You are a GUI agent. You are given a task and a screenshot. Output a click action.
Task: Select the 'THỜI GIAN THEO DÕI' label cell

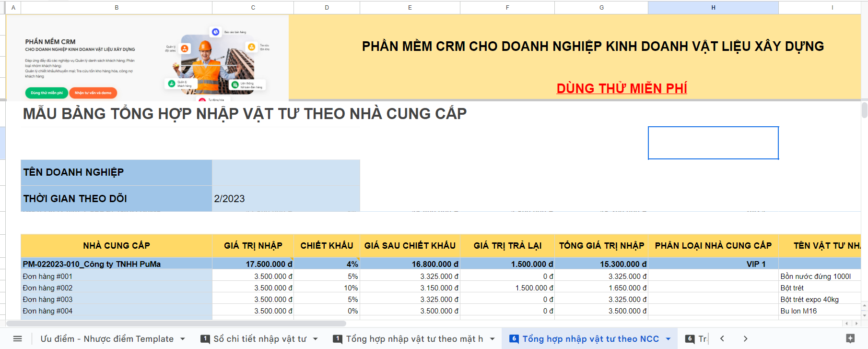(x=117, y=198)
